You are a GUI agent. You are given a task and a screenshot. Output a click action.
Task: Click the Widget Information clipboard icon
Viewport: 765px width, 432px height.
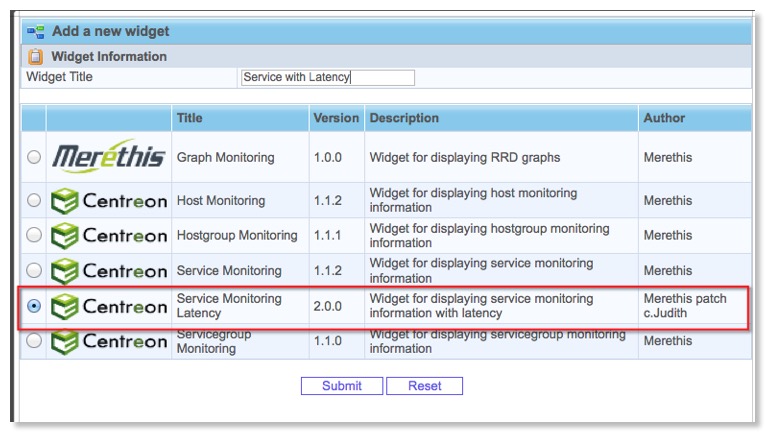tap(36, 57)
